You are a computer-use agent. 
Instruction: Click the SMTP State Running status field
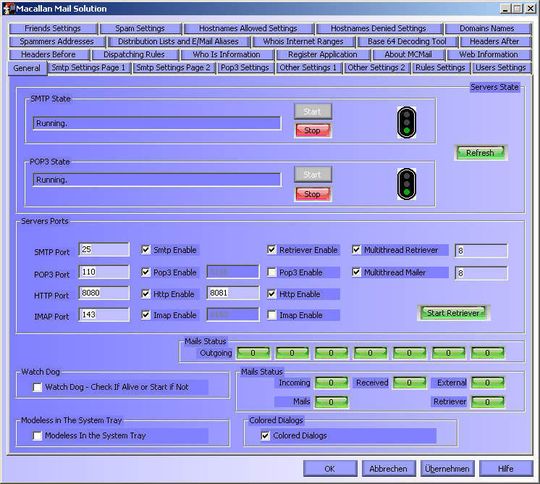(x=157, y=123)
